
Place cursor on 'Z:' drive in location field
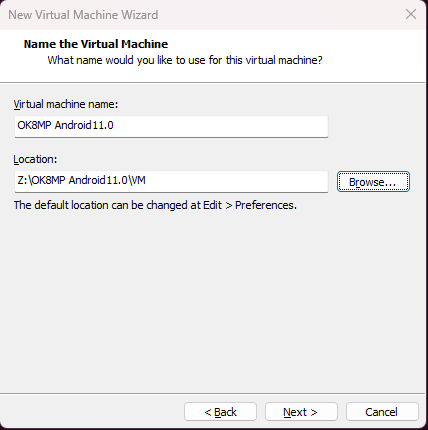tap(23, 180)
